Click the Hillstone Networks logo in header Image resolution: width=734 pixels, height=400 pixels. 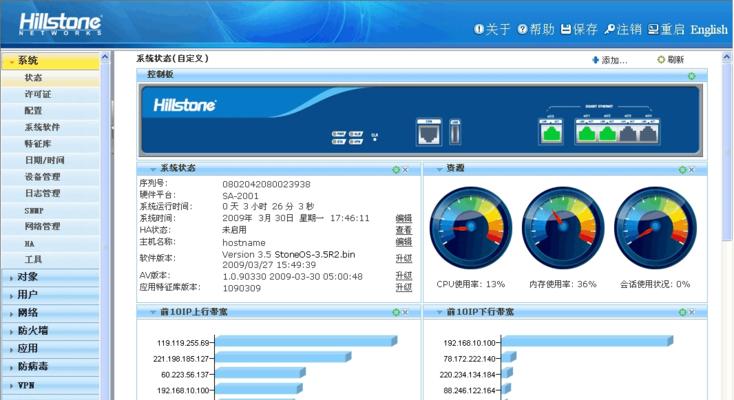tap(60, 24)
